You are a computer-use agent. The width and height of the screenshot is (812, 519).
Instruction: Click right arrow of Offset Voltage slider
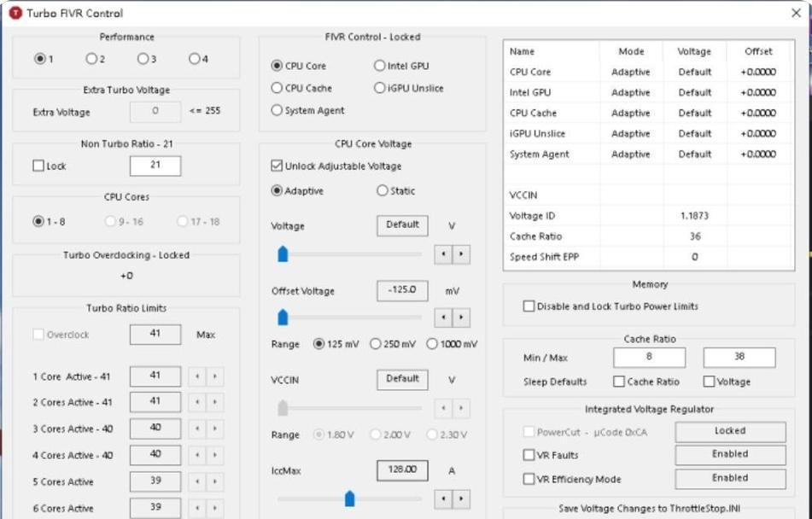[x=461, y=318]
